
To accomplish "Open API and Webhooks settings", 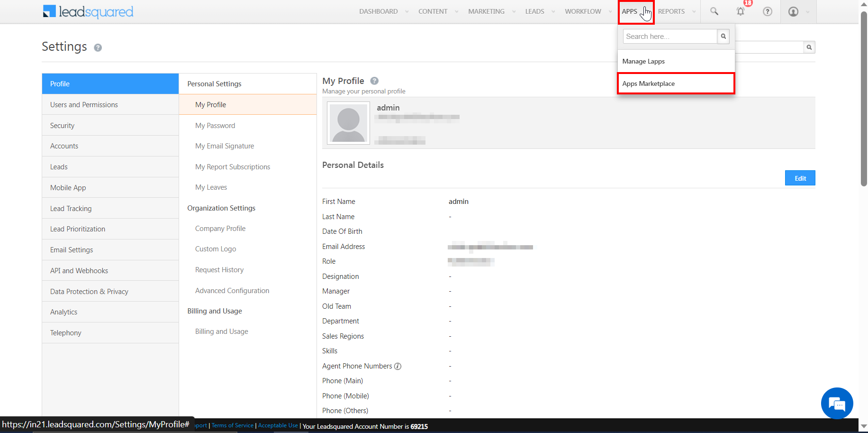I will (110, 271).
